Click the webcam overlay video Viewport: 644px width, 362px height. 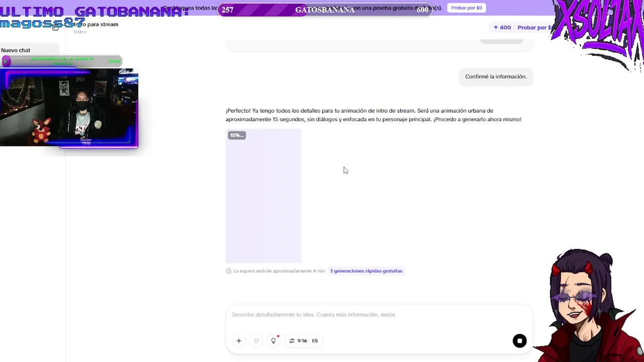coord(69,108)
